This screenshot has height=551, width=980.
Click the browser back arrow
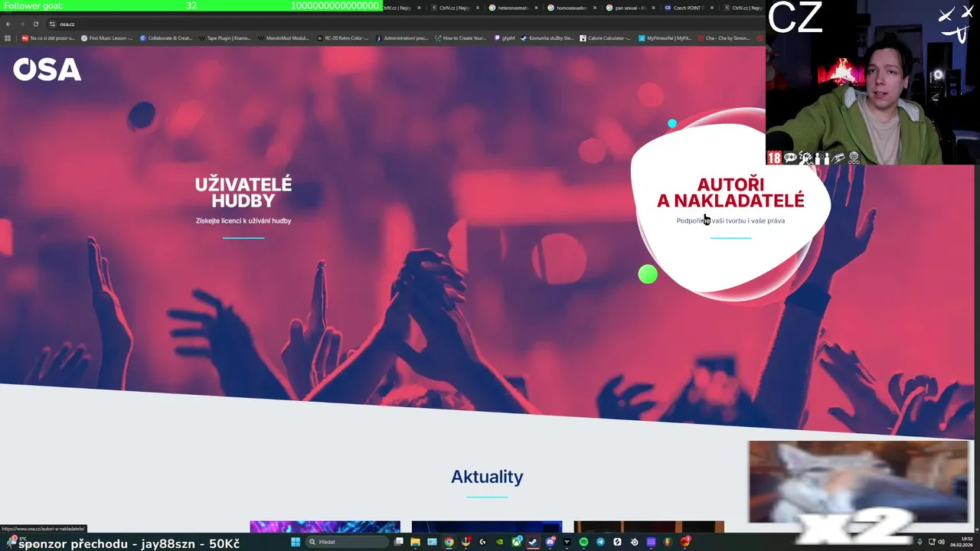[x=8, y=24]
